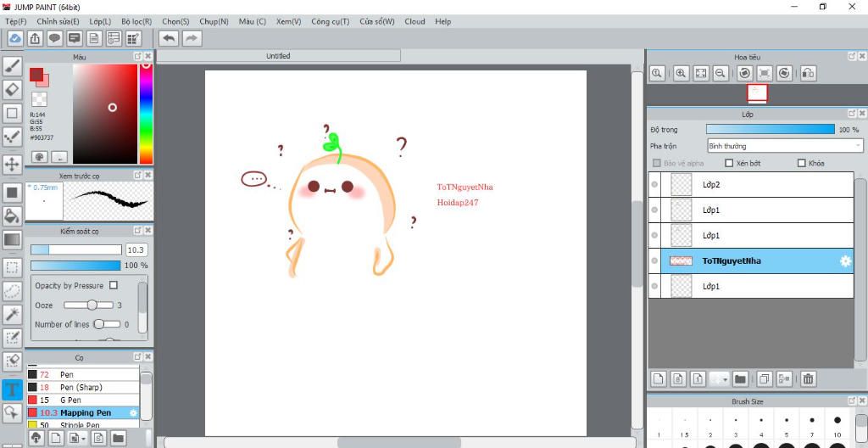This screenshot has width=868, height=448.
Task: Click zoom out magnifier in Hoa tiêu panel
Action: click(x=721, y=73)
